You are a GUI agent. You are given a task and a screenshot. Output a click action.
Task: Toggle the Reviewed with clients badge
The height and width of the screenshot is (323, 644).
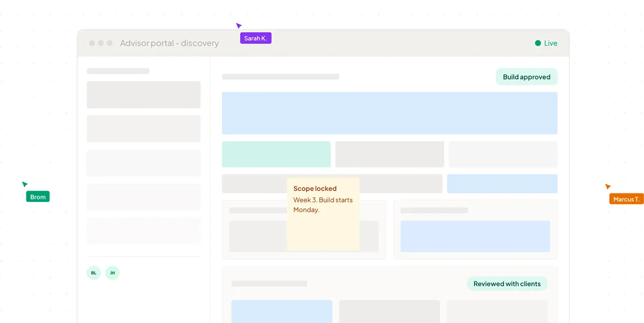pos(507,283)
